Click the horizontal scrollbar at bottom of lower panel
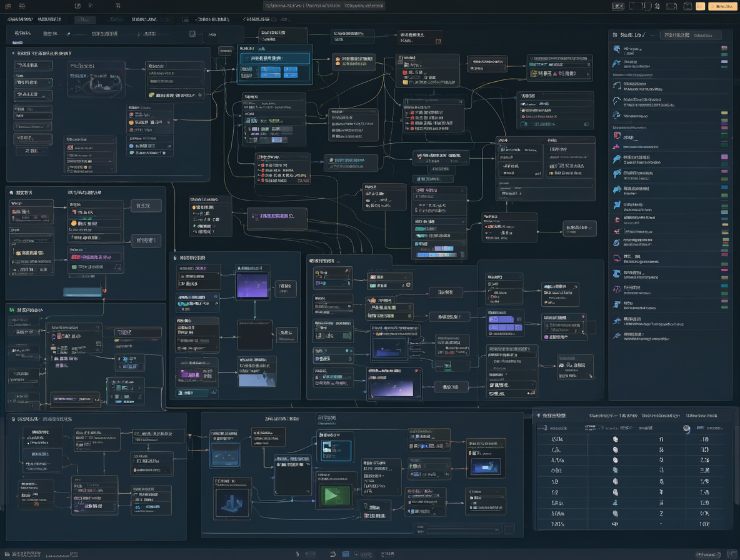 pos(463,530)
